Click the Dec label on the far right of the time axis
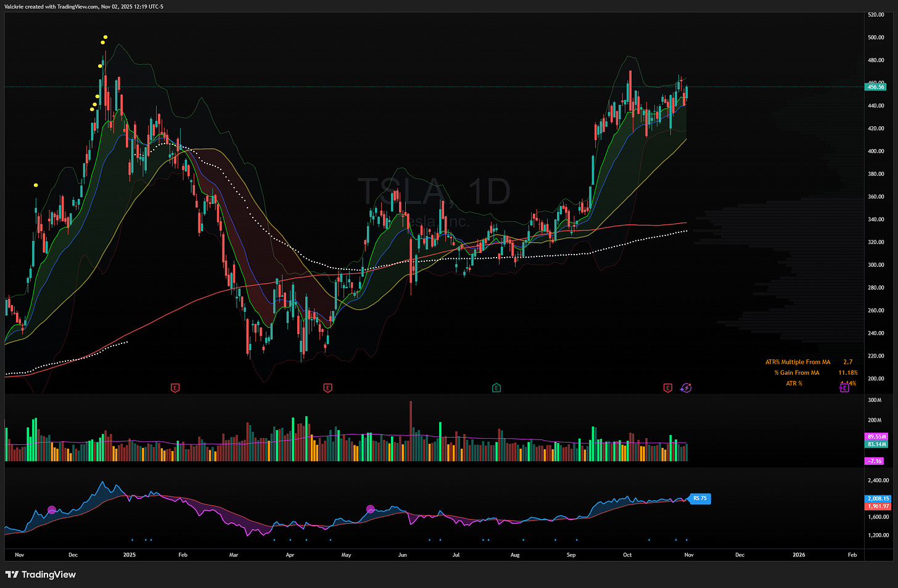The width and height of the screenshot is (898, 588). click(x=739, y=555)
